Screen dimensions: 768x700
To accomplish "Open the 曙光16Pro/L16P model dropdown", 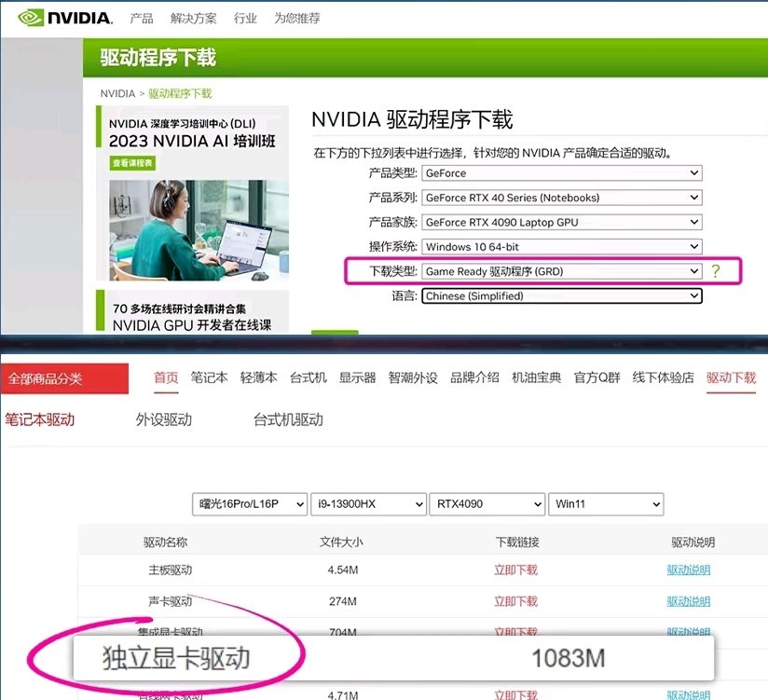I will click(x=250, y=504).
